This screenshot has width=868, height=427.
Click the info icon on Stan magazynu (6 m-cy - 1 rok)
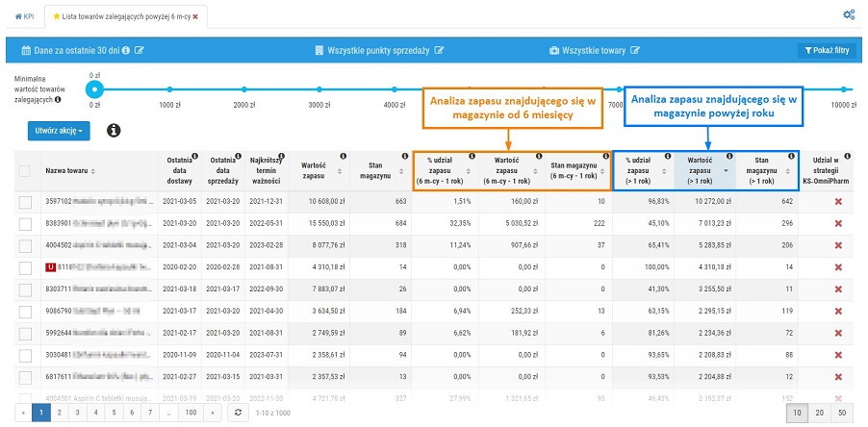tap(605, 156)
